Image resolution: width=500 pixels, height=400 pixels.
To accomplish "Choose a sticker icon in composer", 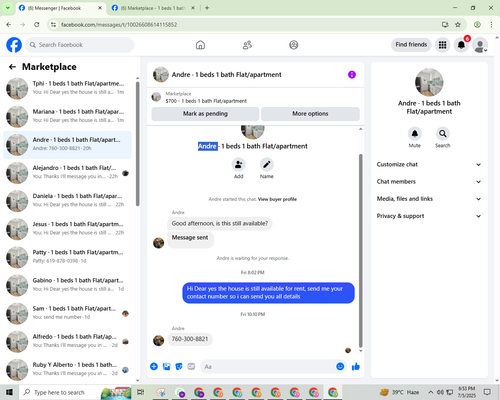I will (179, 367).
